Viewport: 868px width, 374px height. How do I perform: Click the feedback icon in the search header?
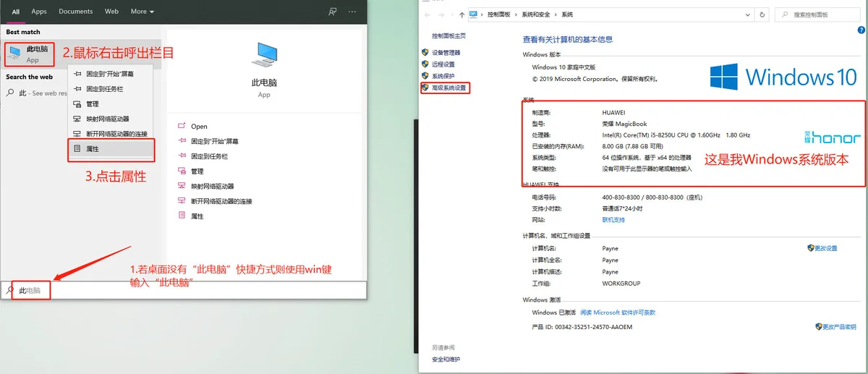pos(332,12)
